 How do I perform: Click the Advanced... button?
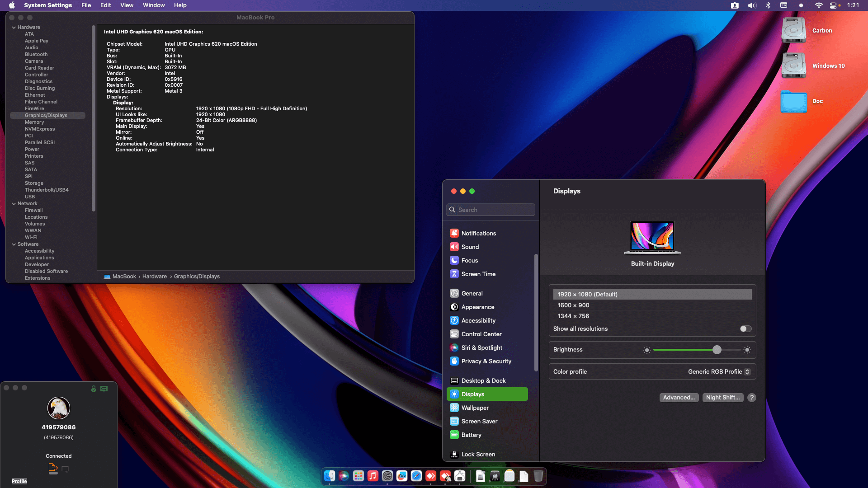point(679,398)
